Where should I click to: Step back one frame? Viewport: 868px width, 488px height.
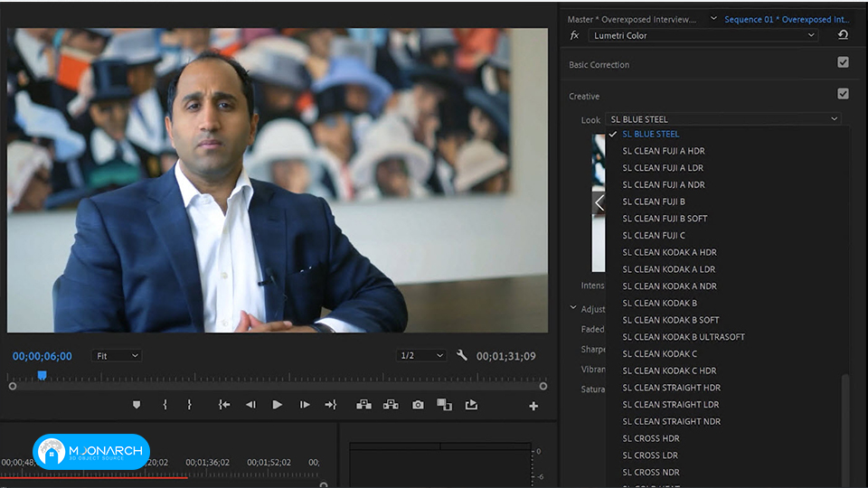(x=250, y=405)
